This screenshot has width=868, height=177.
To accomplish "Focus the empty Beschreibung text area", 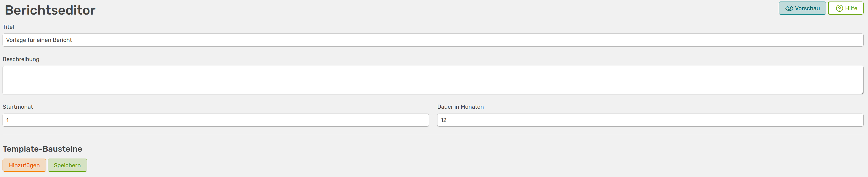I will click(x=433, y=80).
